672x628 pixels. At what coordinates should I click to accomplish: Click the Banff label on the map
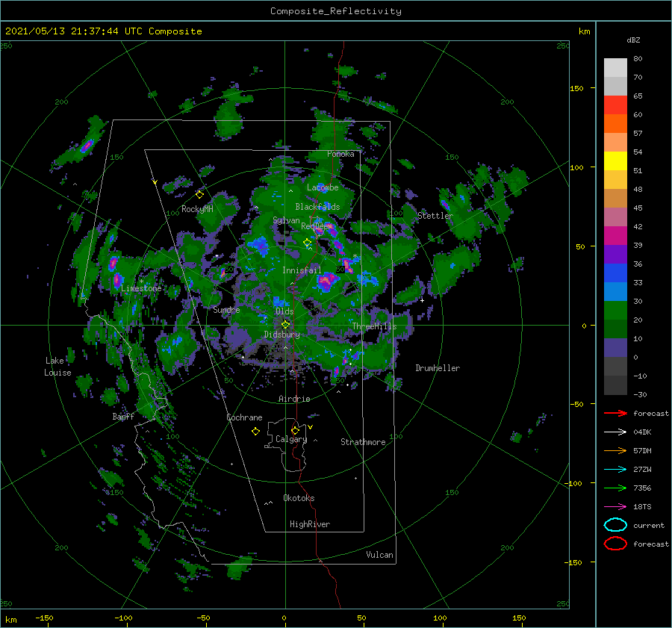[x=123, y=416]
